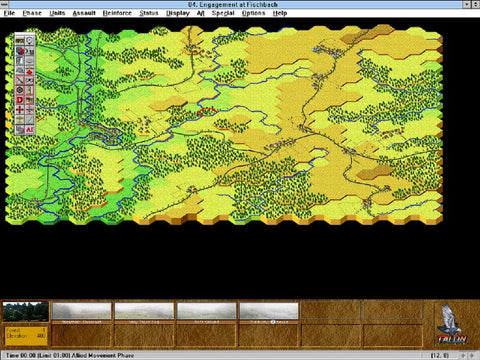Select the yellow bottle toolbar icon
480x360 pixels.
(x=30, y=90)
